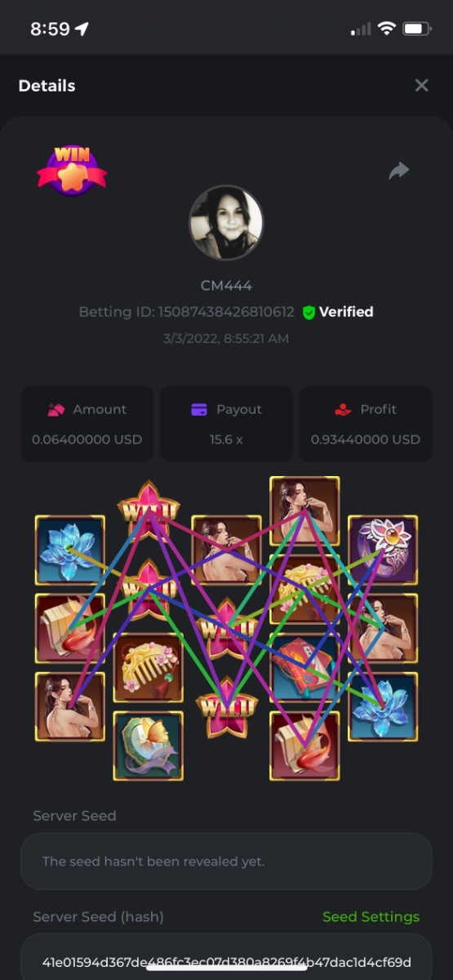The height and width of the screenshot is (980, 453).
Task: Open the Seed Settings link
Action: pyautogui.click(x=371, y=916)
